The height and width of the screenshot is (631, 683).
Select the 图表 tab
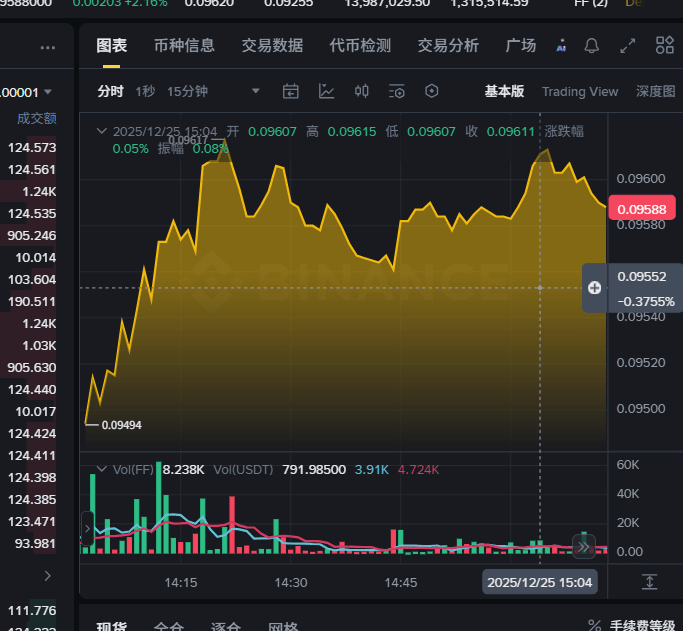112,45
